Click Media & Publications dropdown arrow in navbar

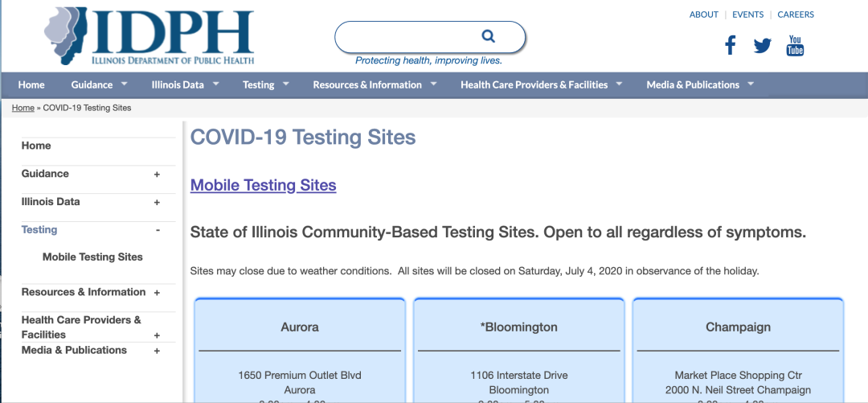pos(751,84)
